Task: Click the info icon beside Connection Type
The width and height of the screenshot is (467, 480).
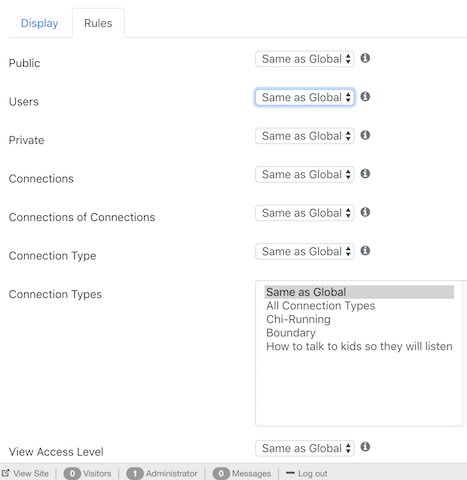Action: coord(365,251)
